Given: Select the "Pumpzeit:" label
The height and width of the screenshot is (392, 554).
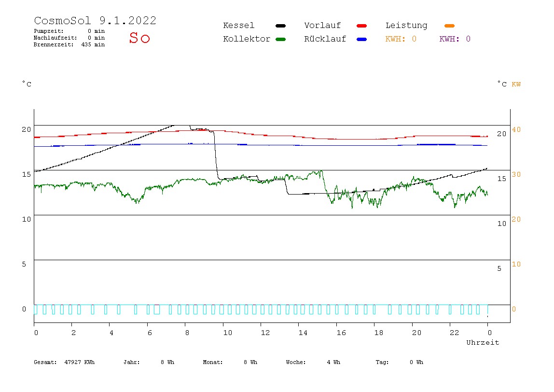Looking at the screenshot, I should 49,31.
